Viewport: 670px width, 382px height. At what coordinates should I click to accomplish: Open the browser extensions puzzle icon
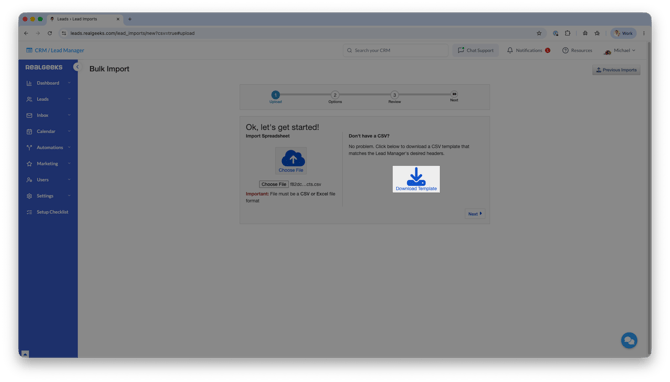(x=567, y=33)
